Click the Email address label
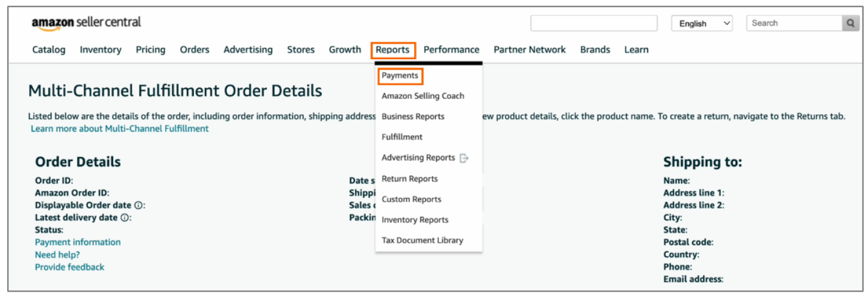 pos(693,279)
